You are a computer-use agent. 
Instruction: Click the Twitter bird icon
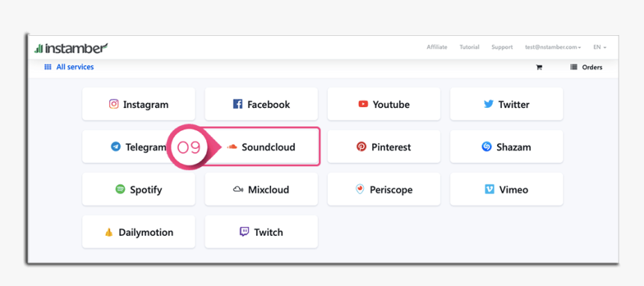(488, 104)
